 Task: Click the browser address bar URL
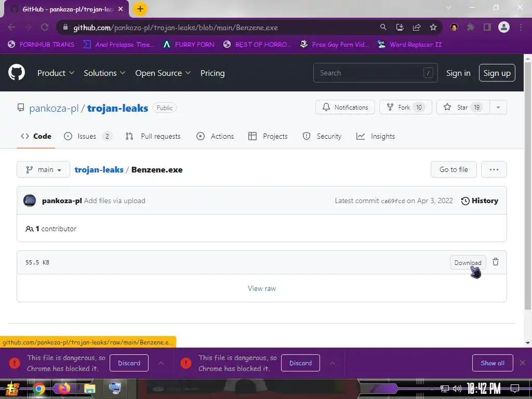[176, 28]
